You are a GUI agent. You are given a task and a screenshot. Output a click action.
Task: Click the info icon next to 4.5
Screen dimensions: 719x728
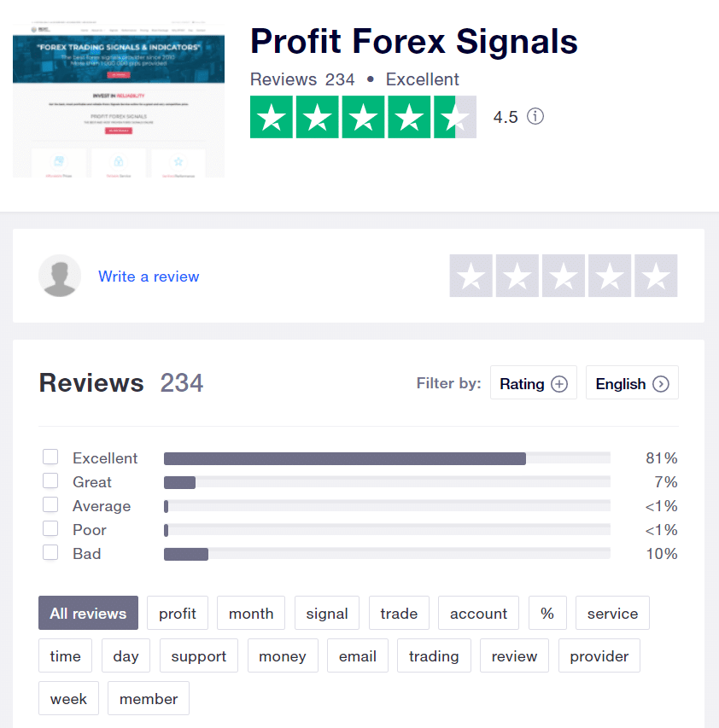(535, 116)
